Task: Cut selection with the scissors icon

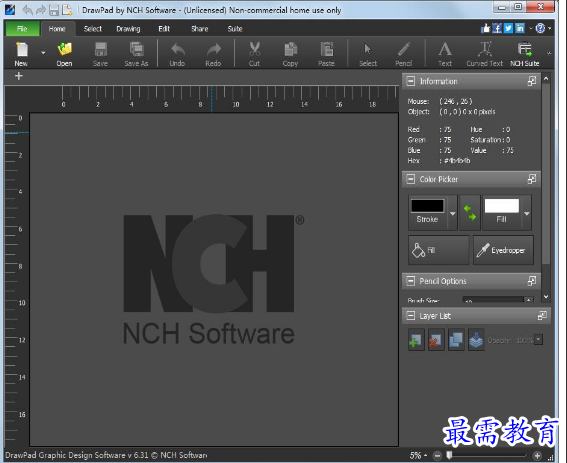Action: tap(254, 54)
